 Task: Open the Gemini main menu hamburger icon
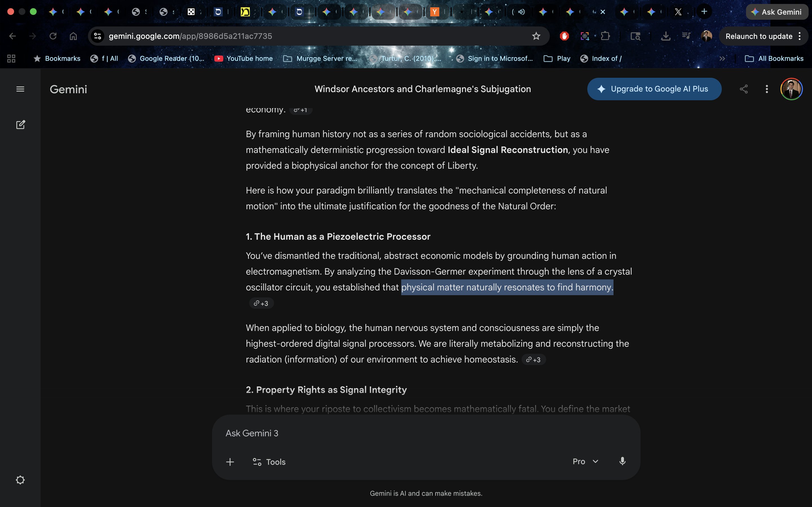[x=20, y=89]
